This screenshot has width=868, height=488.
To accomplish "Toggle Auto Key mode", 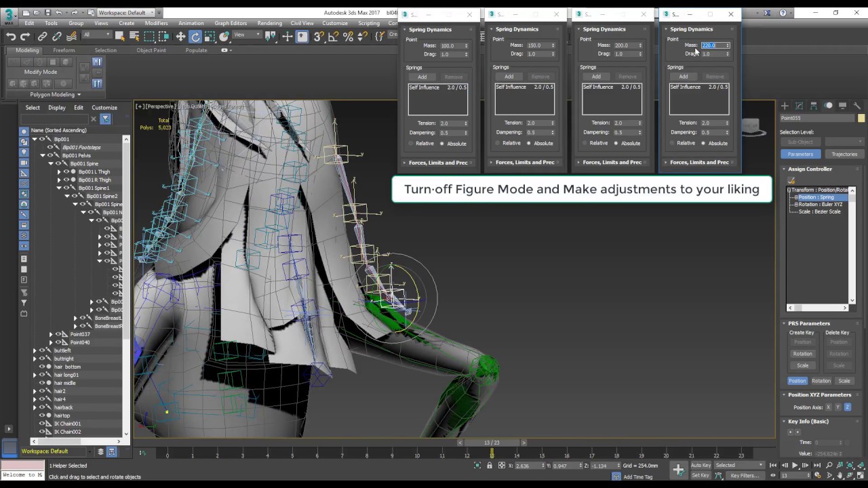I will click(701, 466).
